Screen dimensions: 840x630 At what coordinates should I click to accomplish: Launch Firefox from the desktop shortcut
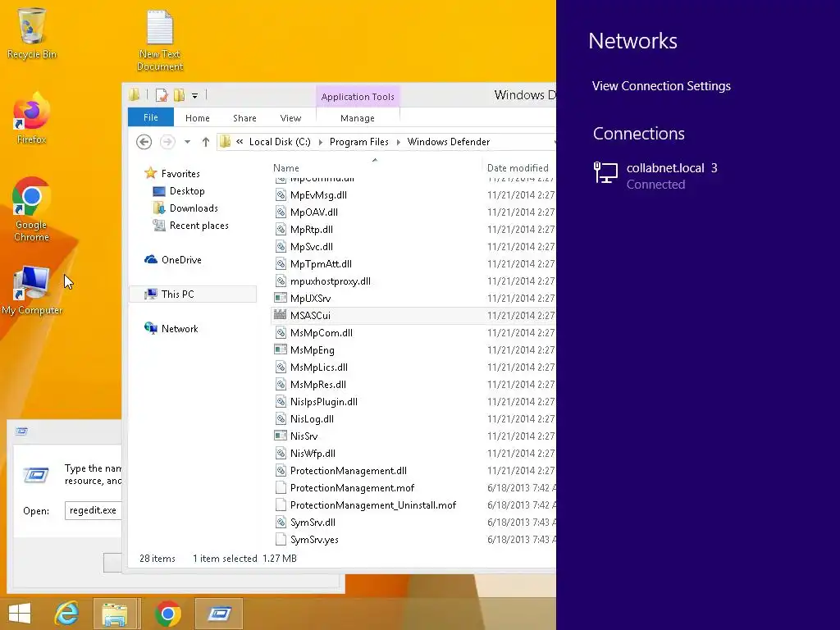[32, 118]
